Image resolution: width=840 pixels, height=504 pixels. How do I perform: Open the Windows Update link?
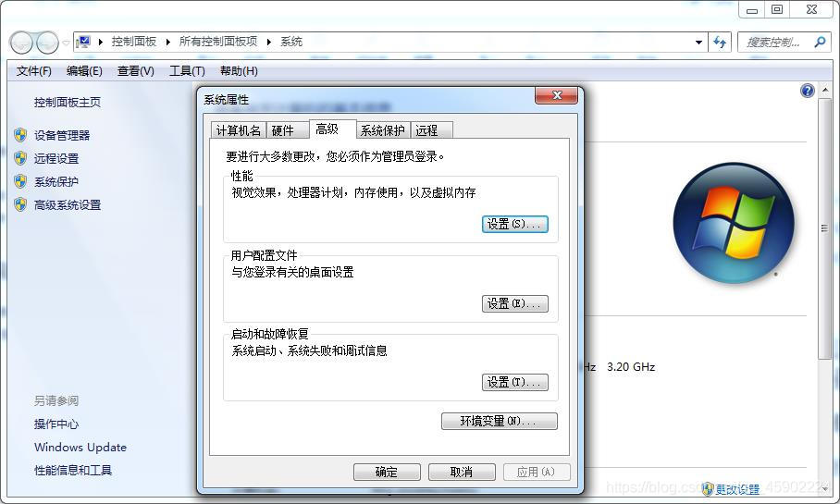pos(80,448)
